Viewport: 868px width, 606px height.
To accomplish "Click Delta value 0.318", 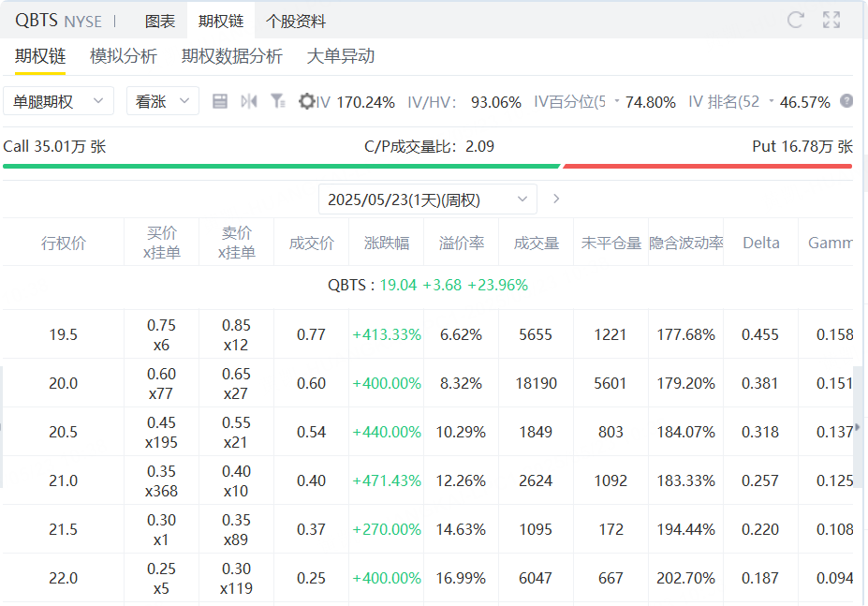I will coord(760,432).
